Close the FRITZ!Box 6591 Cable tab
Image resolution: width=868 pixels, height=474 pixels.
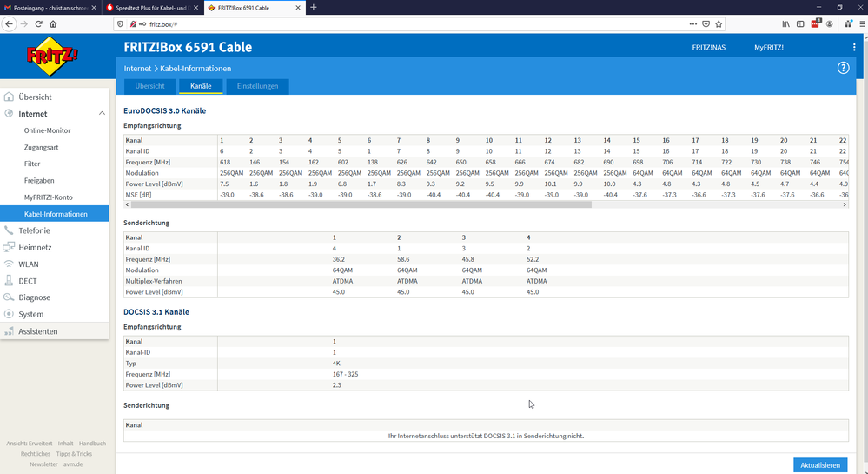298,8
